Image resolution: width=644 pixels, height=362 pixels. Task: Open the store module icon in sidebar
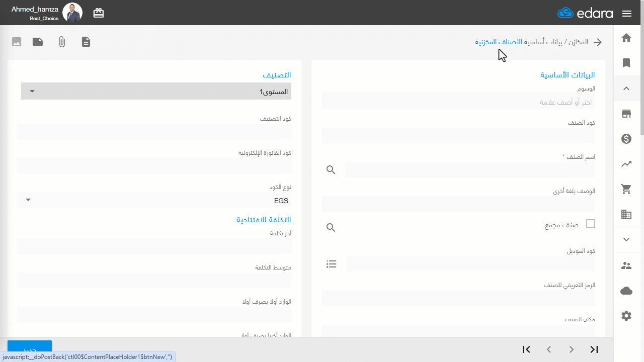626,114
